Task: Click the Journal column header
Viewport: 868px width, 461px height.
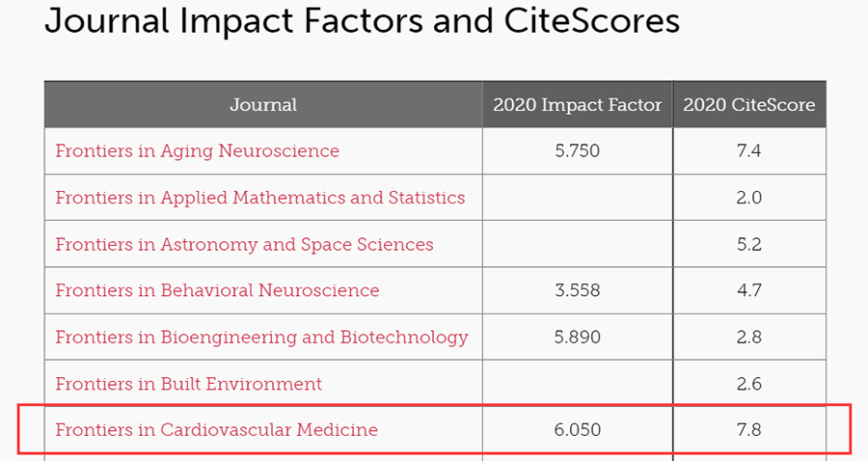Action: [263, 104]
